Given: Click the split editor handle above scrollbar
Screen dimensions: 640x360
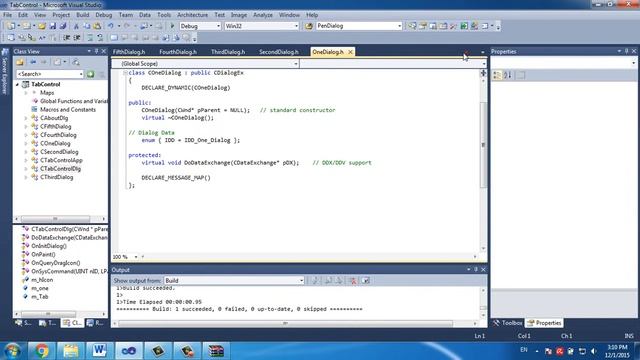Looking at the screenshot, I should click(483, 73).
